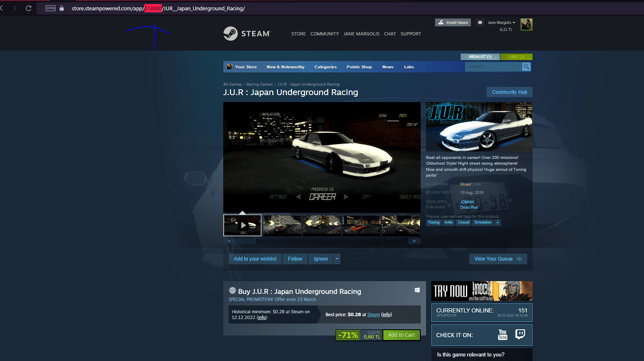Show site security info via the padlock icon
Screen dimensions: 644x361
62,8
